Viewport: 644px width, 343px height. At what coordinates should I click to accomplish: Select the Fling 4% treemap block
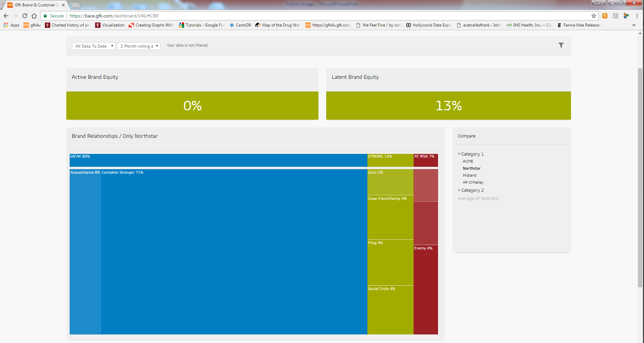coord(390,263)
